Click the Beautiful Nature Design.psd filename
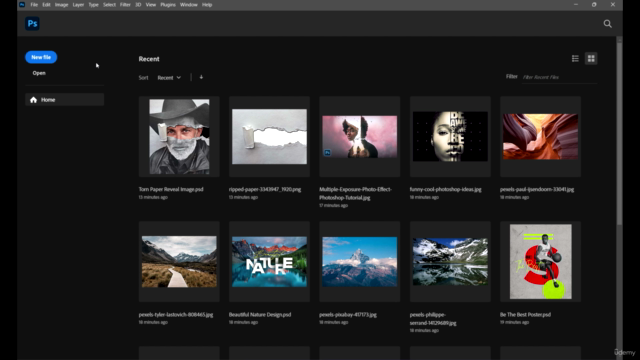The width and height of the screenshot is (640, 360). point(260,315)
